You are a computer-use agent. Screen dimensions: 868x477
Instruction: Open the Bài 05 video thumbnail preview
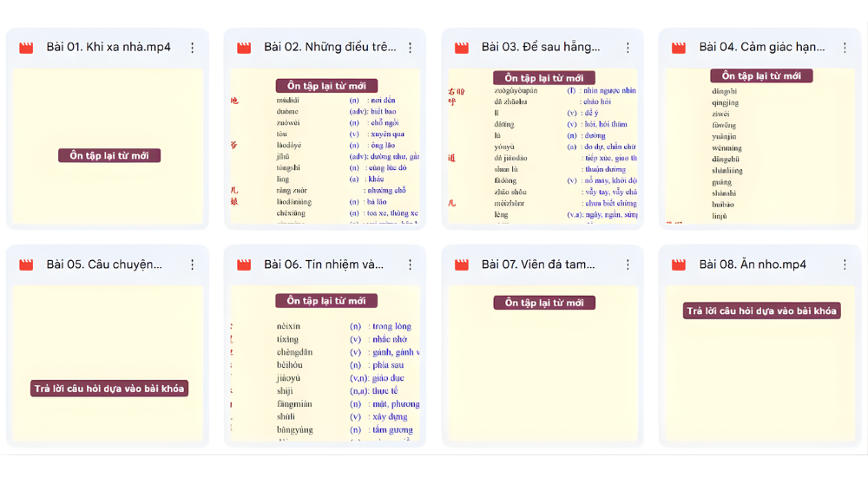pos(108,363)
